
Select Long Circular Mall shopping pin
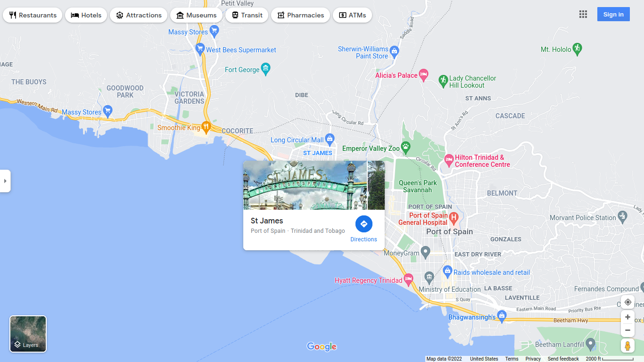pos(330,139)
